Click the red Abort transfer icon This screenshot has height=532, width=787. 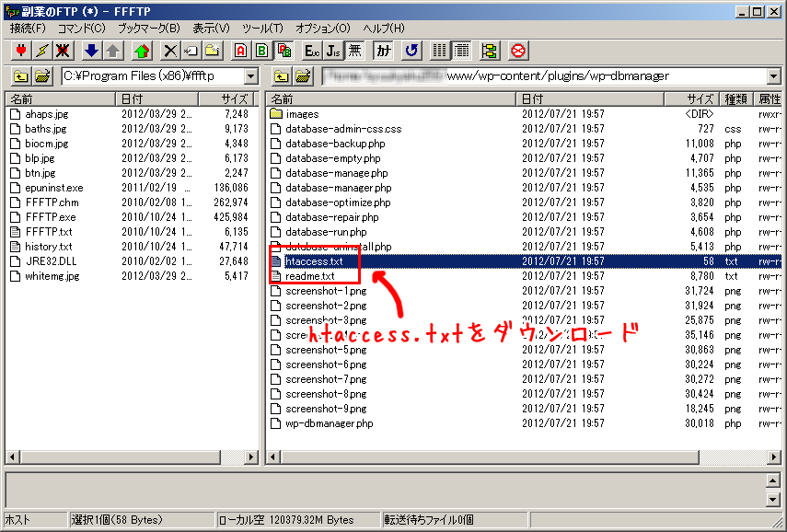click(x=518, y=51)
